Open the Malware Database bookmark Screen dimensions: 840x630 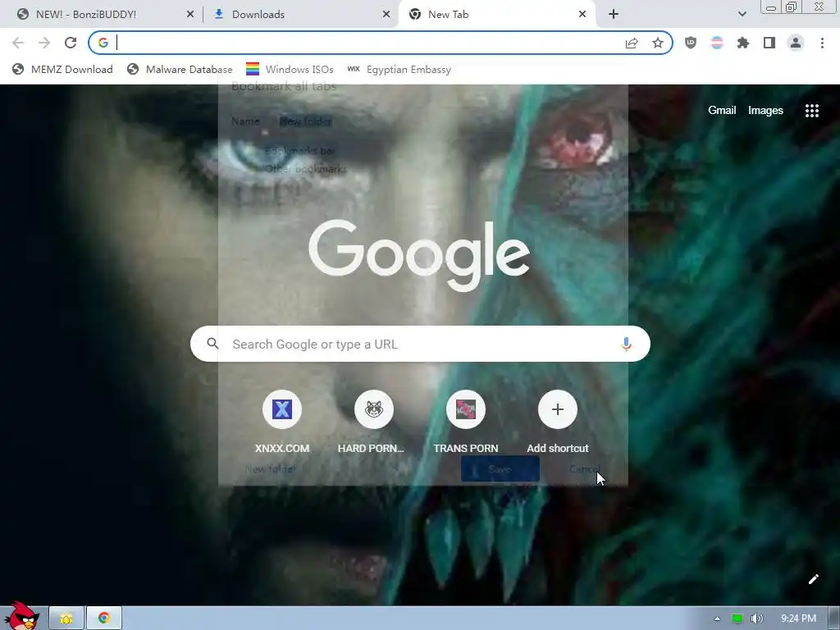(180, 69)
